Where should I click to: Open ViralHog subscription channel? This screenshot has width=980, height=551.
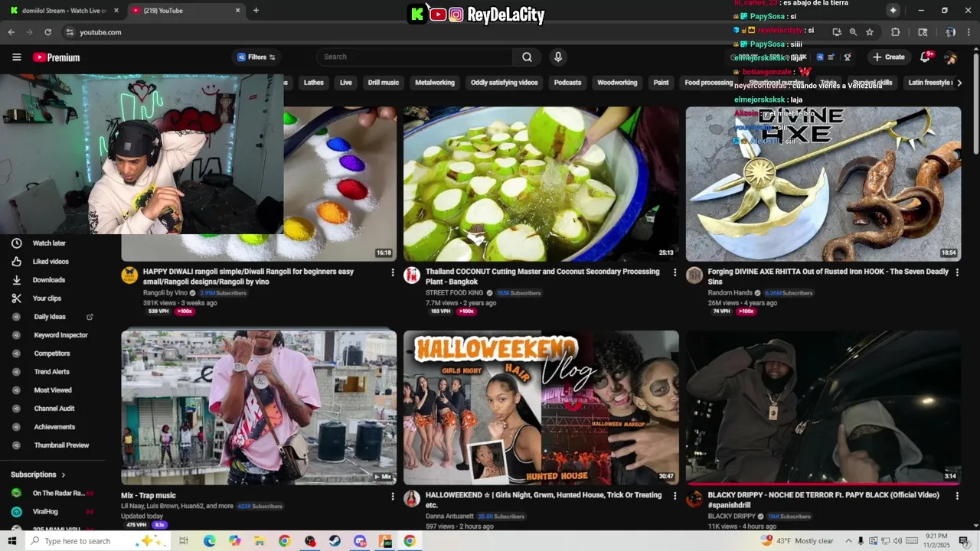click(x=44, y=511)
